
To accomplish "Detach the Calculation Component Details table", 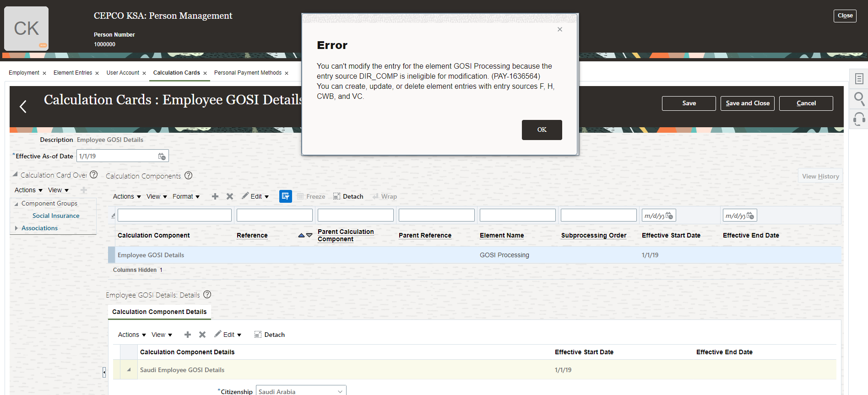I will (x=270, y=335).
